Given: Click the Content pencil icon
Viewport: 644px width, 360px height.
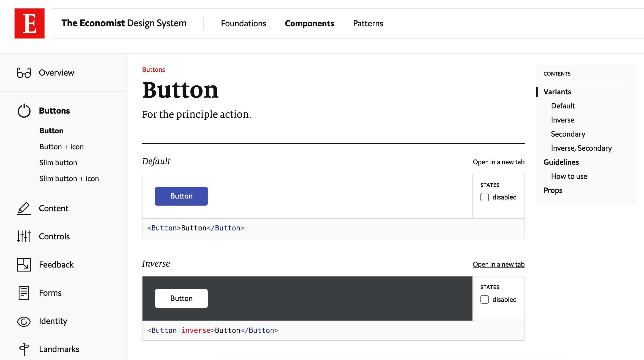Looking at the screenshot, I should coord(24,208).
